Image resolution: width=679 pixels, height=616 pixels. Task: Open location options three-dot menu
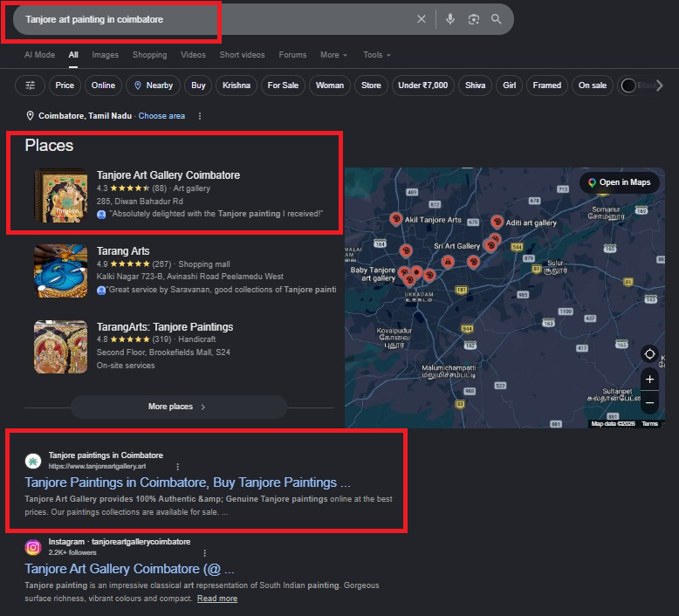point(200,116)
